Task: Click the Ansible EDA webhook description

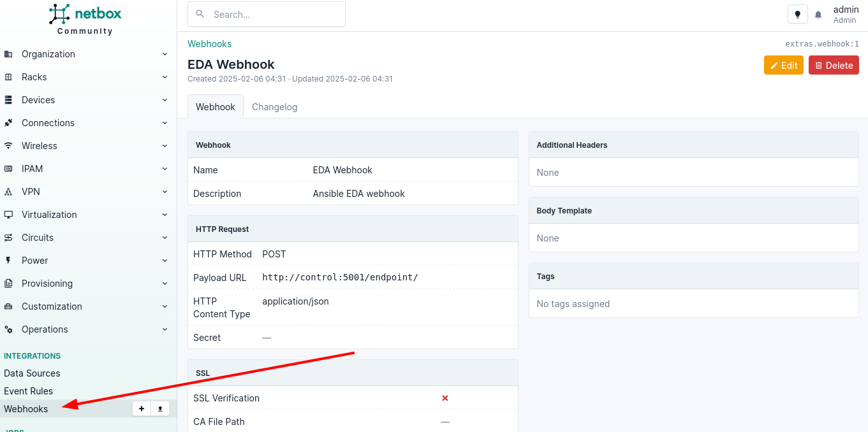Action: (x=358, y=194)
